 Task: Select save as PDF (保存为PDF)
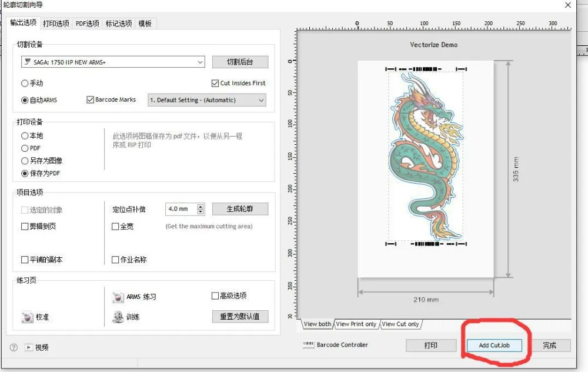tap(25, 173)
